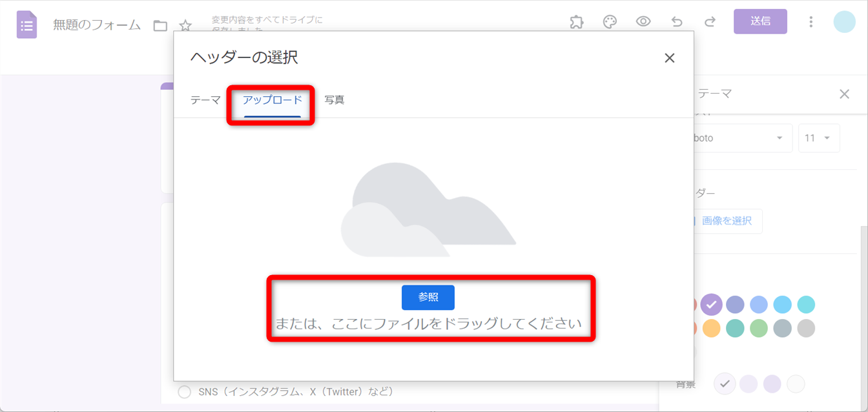Click the redo arrow icon
The image size is (868, 412).
coord(710,22)
